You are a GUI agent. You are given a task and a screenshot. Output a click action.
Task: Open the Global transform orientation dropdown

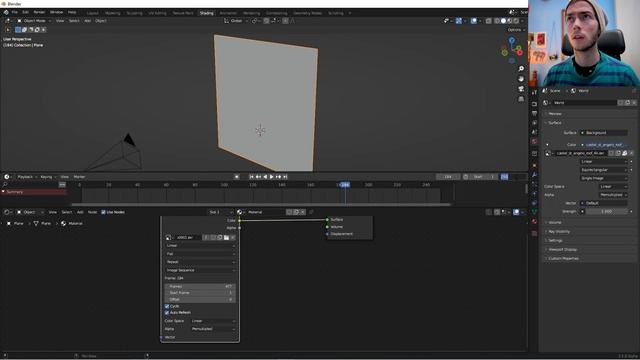coord(236,21)
